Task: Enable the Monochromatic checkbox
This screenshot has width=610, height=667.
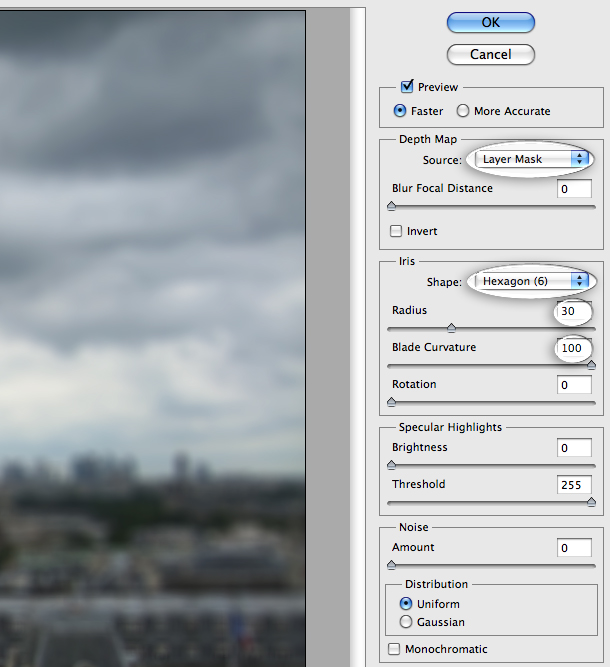Action: [394, 649]
